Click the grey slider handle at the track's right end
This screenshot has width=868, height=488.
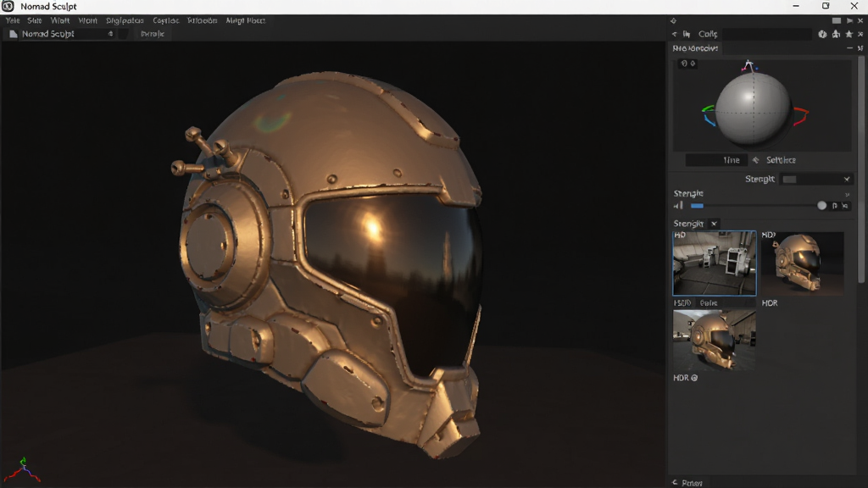pyautogui.click(x=822, y=205)
